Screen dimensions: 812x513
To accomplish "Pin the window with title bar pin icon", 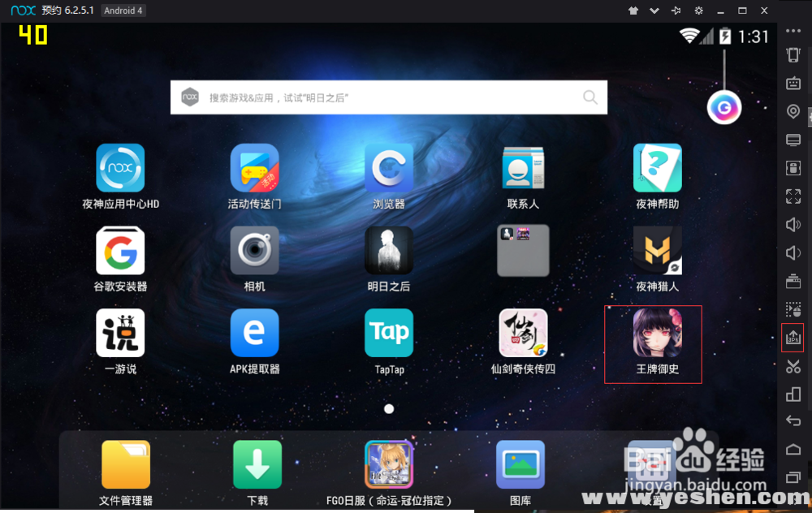I will point(676,11).
